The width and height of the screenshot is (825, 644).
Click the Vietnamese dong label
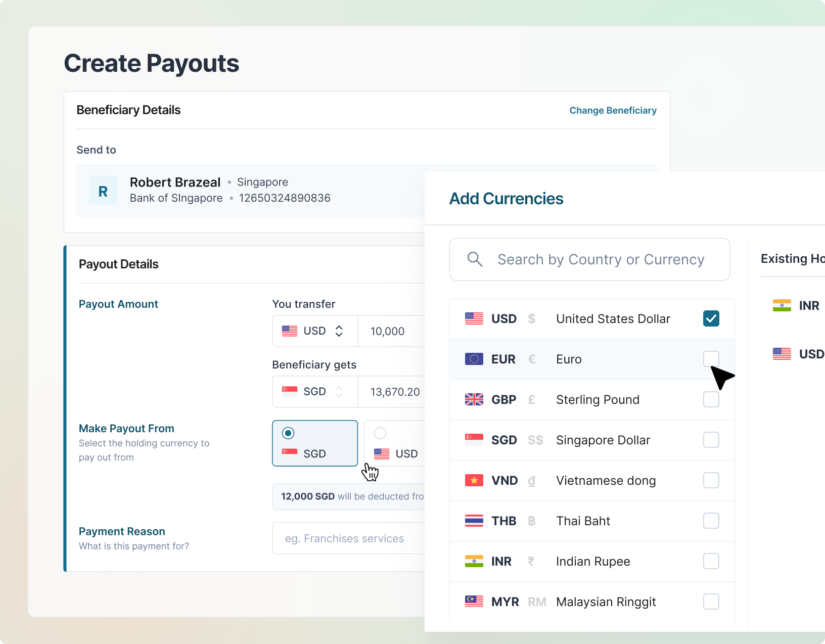coord(606,480)
